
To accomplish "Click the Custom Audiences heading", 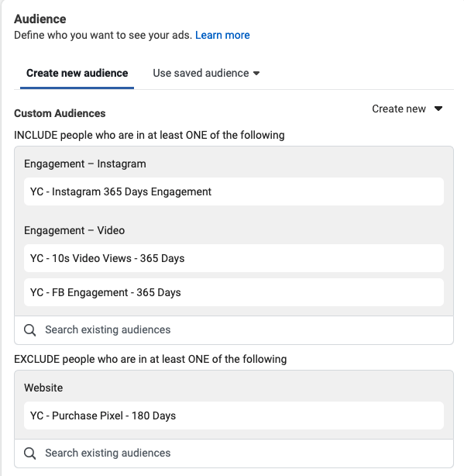I will click(60, 113).
